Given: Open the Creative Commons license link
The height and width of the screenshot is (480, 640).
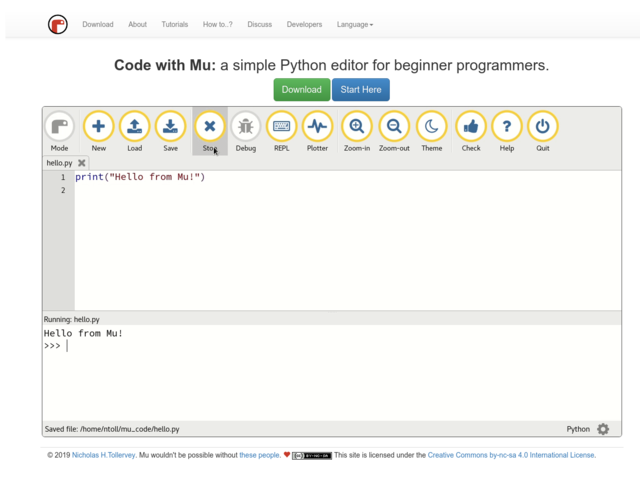Looking at the screenshot, I should point(511,455).
